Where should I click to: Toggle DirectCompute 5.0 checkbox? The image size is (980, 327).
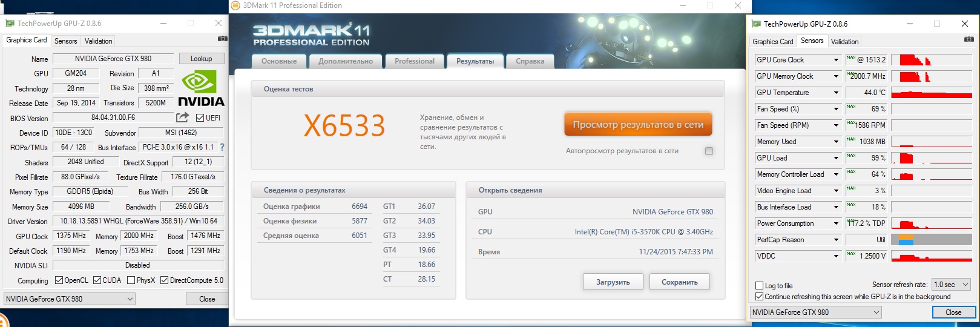tap(164, 280)
